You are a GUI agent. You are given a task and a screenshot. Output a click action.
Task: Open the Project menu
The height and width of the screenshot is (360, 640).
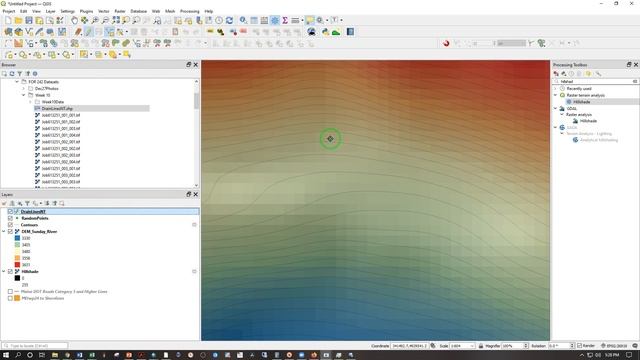(9, 11)
